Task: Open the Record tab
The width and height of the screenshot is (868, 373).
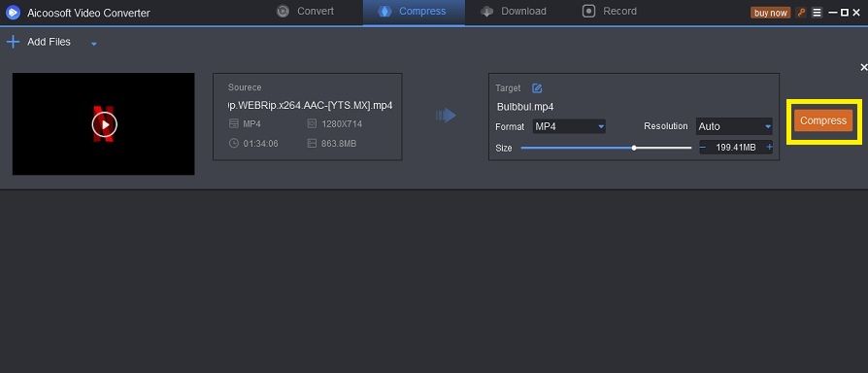Action: tap(610, 11)
